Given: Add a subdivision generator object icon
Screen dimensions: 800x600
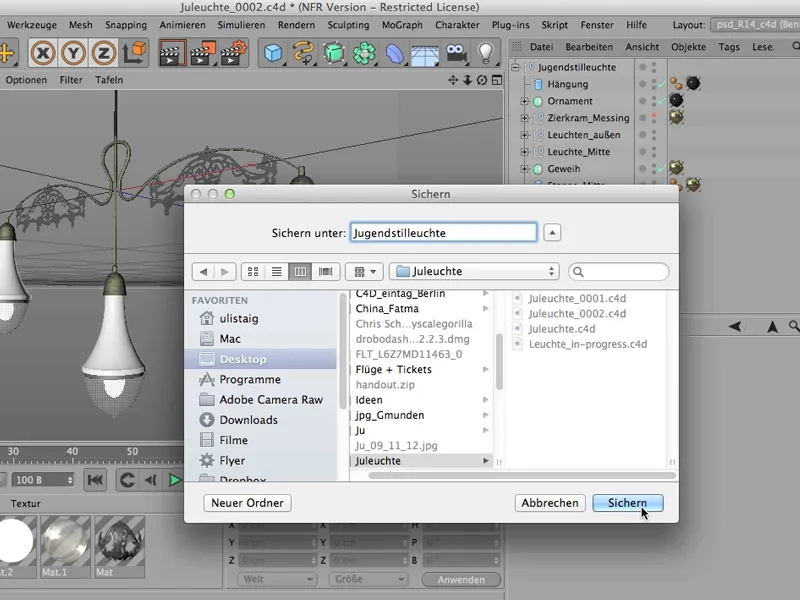Looking at the screenshot, I should click(x=334, y=53).
